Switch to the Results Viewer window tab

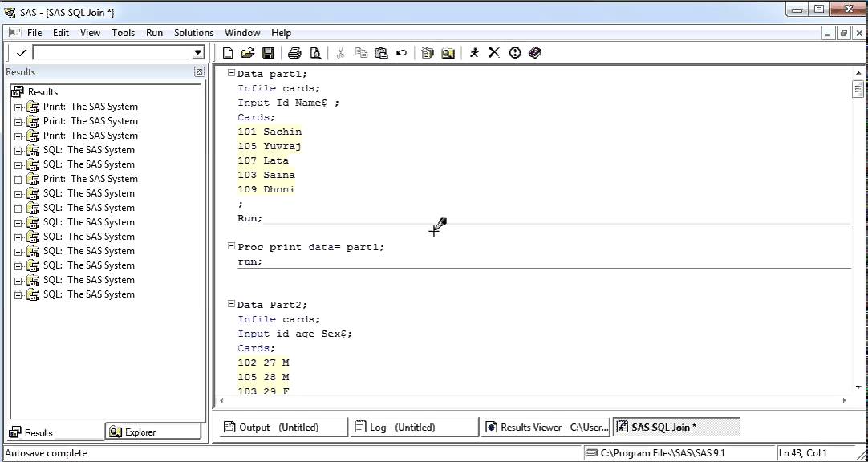[x=546, y=428]
